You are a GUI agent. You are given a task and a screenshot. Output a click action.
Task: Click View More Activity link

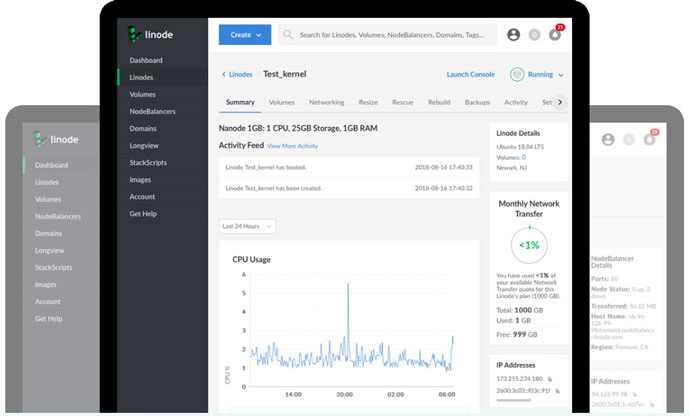tap(292, 146)
